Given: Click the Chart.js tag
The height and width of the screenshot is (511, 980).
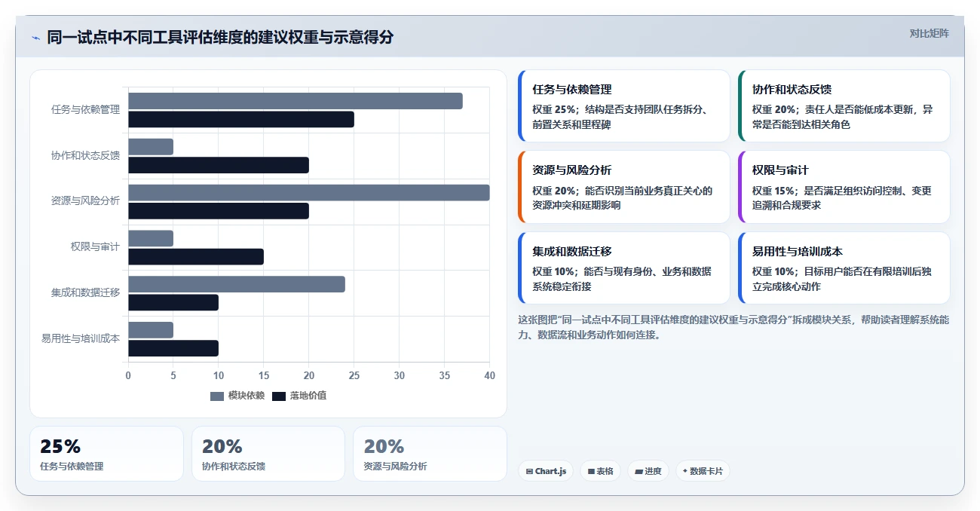Looking at the screenshot, I should click(546, 471).
